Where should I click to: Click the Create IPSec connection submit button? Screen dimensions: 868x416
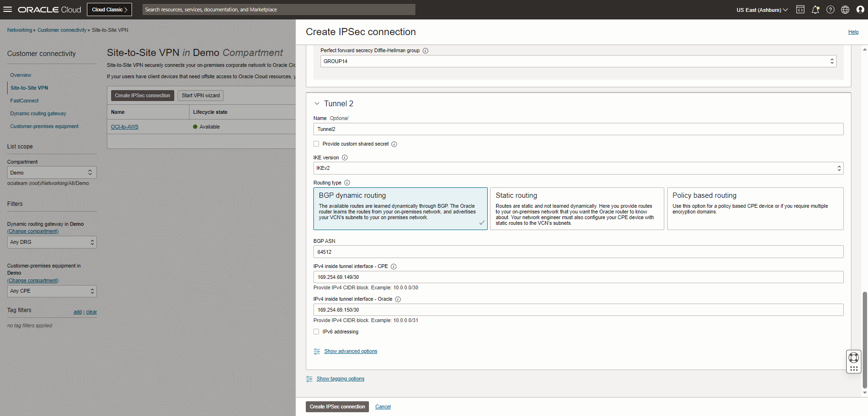pyautogui.click(x=337, y=407)
